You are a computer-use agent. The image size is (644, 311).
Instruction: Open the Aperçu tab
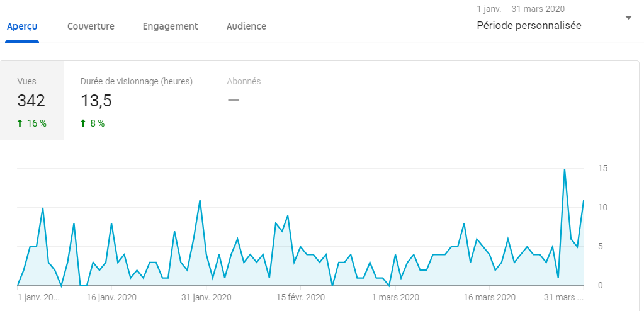point(22,26)
